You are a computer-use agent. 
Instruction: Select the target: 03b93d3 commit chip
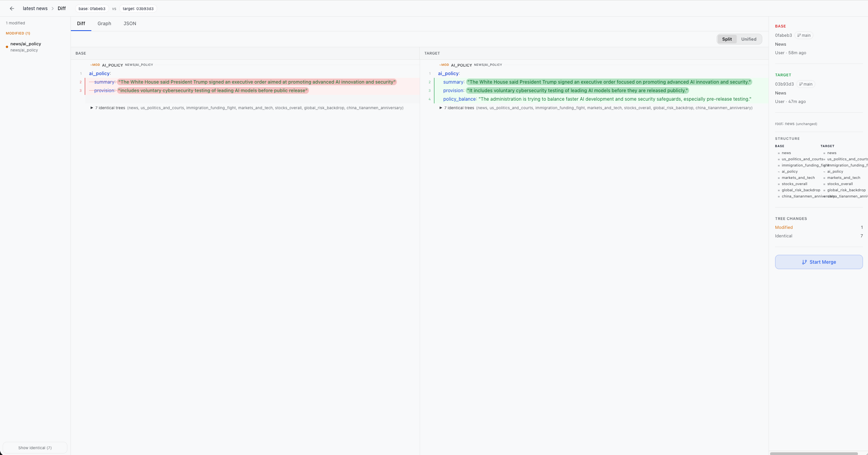(138, 9)
